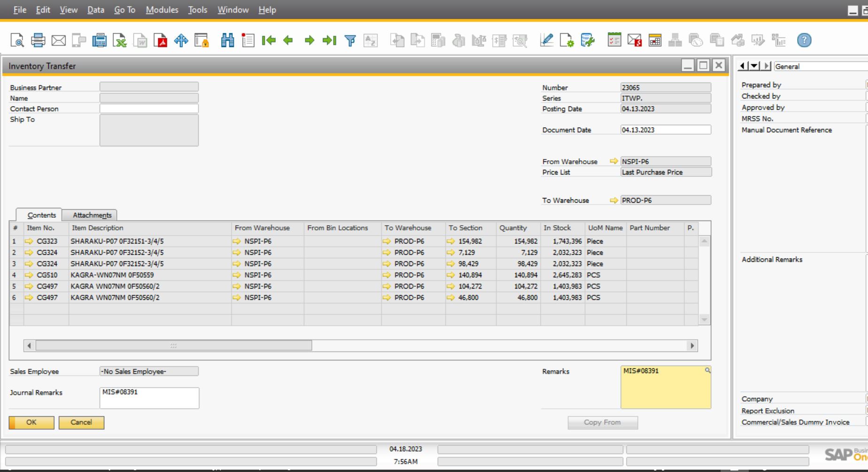The width and height of the screenshot is (868, 472).
Task: Click the Lock Screen toolbar icon
Action: pos(202,40)
